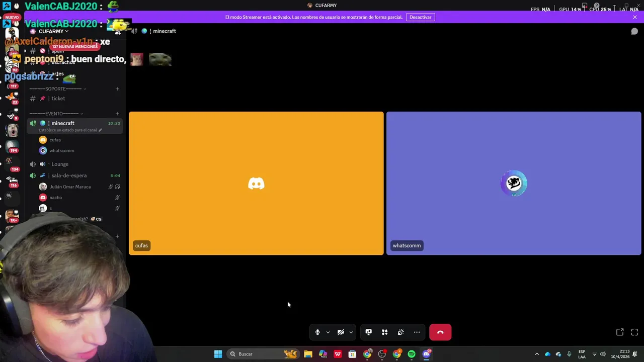The height and width of the screenshot is (362, 644).
Task: Start screen sharing
Action: pos(368,332)
